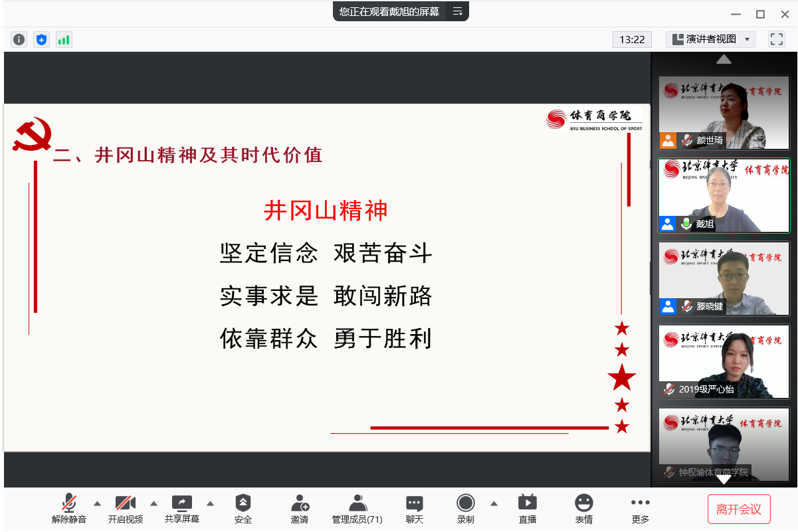Open the Security (安全) options
The image size is (798, 532).
click(243, 508)
